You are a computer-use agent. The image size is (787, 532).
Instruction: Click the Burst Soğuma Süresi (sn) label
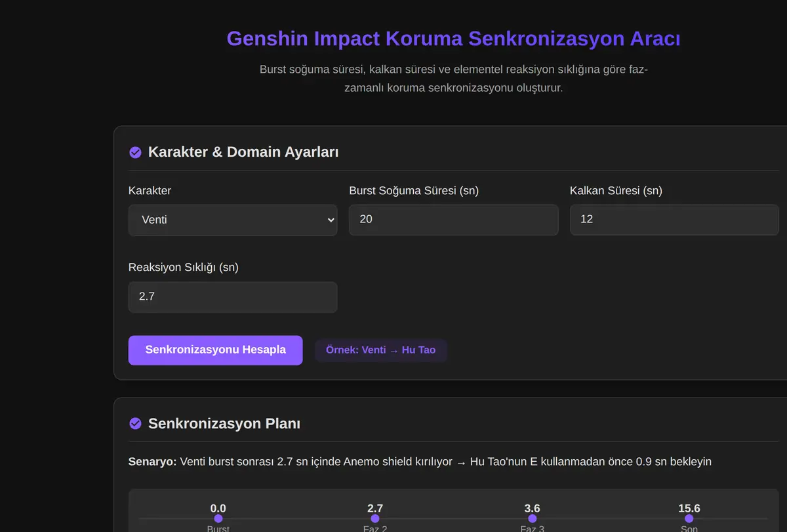coord(414,191)
